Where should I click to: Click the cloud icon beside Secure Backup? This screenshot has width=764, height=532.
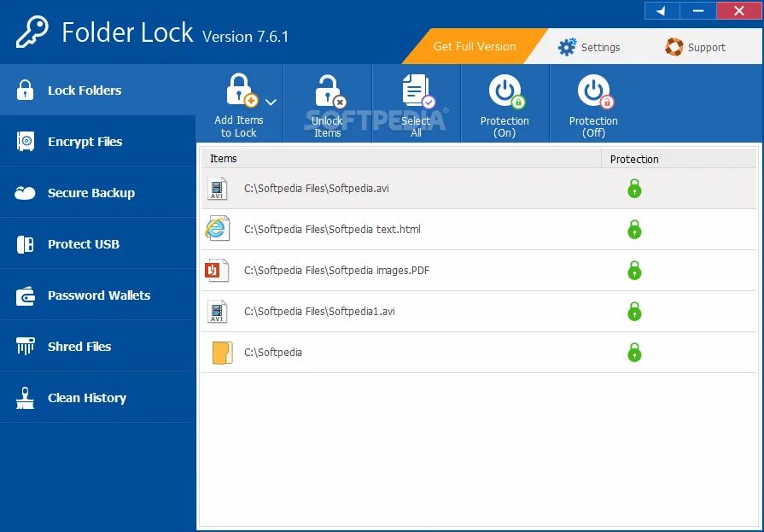point(25,193)
